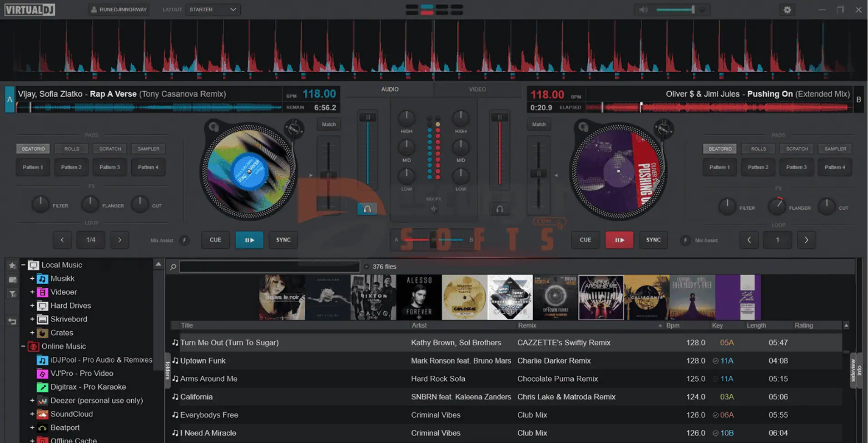Screen dimensions: 868x443
Task: Switch to the VIDEO mixer tab
Action: click(477, 89)
